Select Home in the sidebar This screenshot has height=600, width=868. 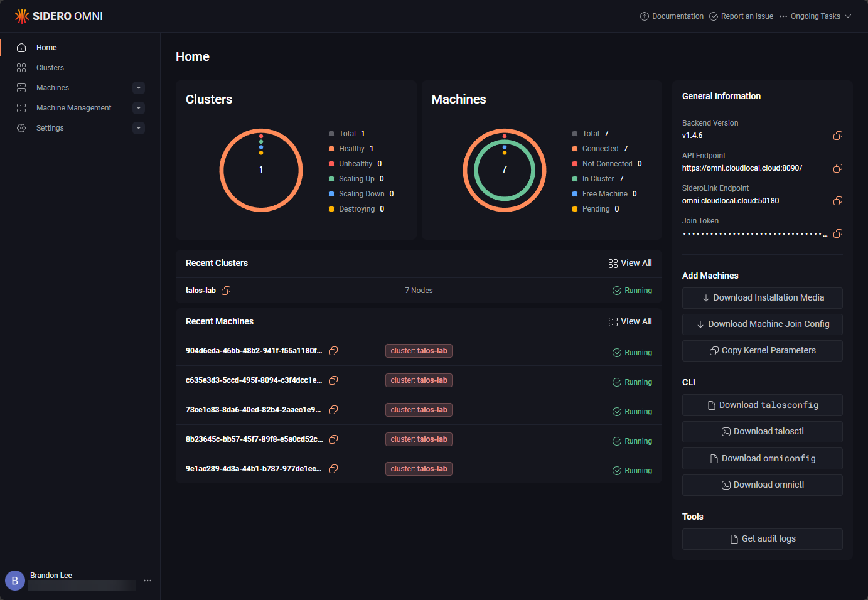[46, 48]
